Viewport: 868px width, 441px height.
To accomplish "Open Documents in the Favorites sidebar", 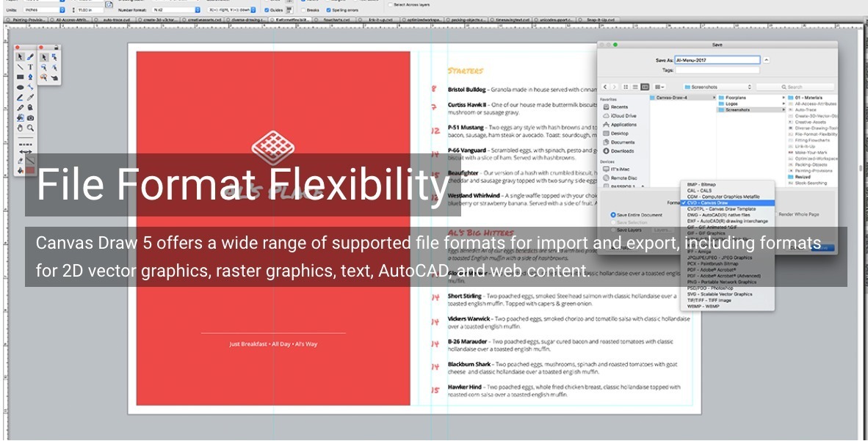I will [x=621, y=142].
